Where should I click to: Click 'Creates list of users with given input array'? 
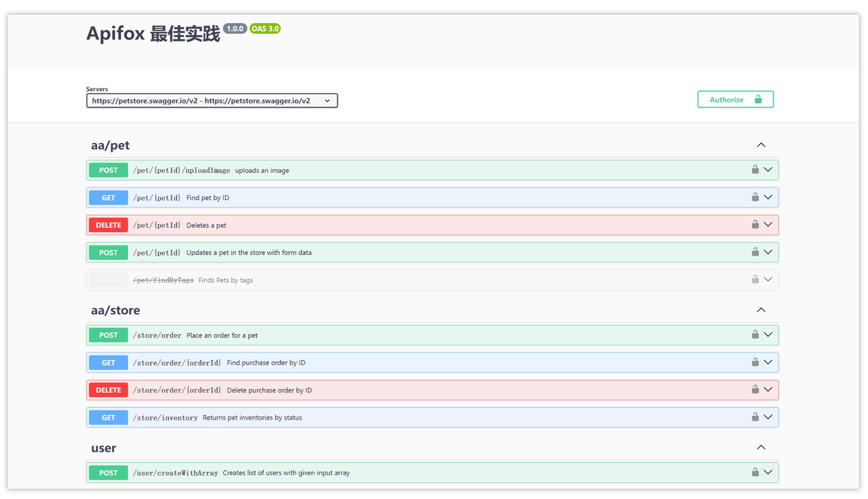click(287, 473)
